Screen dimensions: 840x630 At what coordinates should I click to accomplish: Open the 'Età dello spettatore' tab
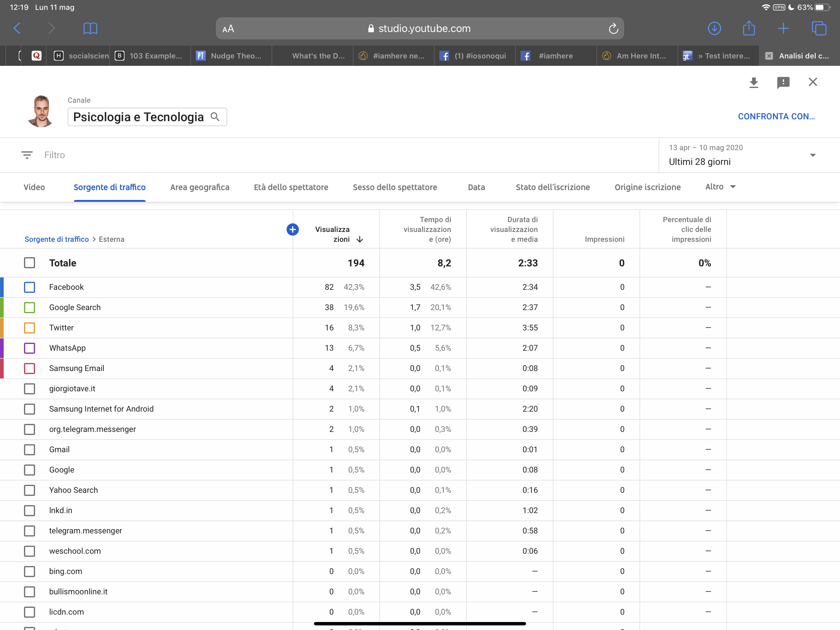point(291,187)
